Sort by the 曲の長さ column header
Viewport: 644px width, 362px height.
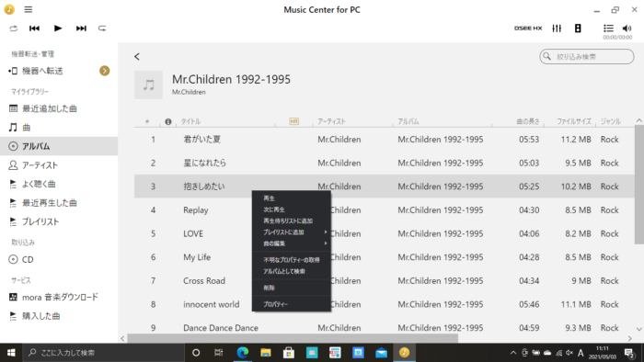[x=528, y=121]
